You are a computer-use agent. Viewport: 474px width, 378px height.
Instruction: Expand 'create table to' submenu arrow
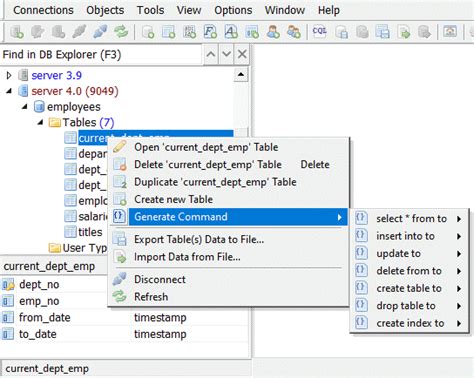coord(459,288)
